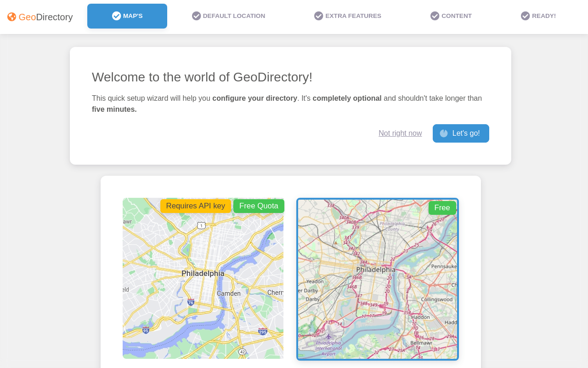588x368 pixels.
Task: Jump to the Ready! step
Action: (538, 16)
